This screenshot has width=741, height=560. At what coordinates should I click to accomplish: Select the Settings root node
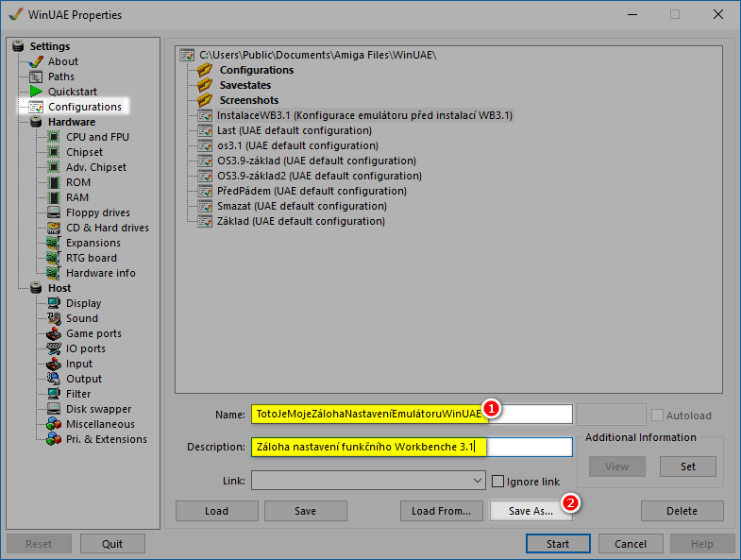pyautogui.click(x=50, y=46)
